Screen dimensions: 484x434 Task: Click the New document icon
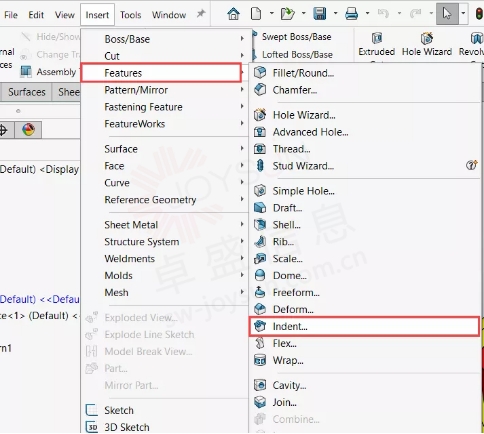pos(256,14)
